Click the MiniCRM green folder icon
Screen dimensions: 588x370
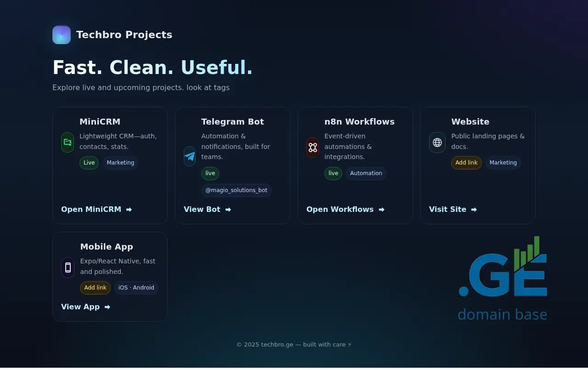(68, 142)
